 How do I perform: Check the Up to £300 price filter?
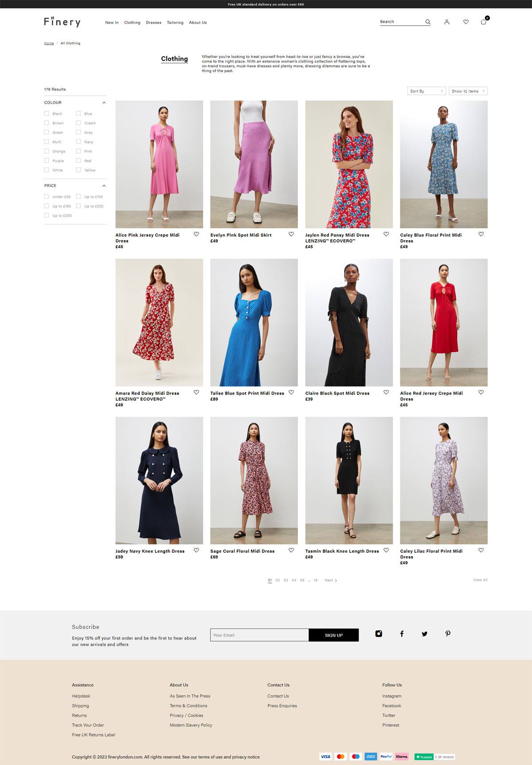pyautogui.click(x=47, y=215)
